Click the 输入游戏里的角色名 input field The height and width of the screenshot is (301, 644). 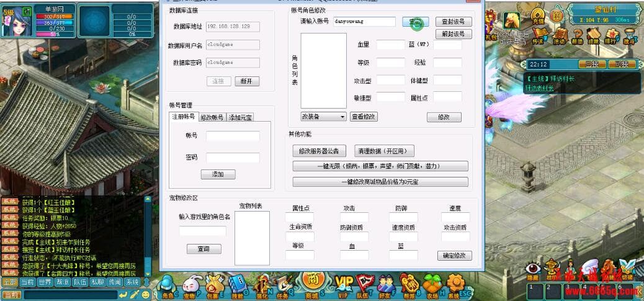tap(202, 231)
